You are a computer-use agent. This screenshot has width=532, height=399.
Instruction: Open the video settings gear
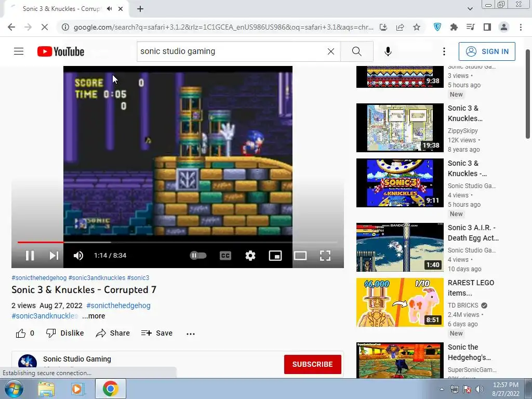pos(250,256)
